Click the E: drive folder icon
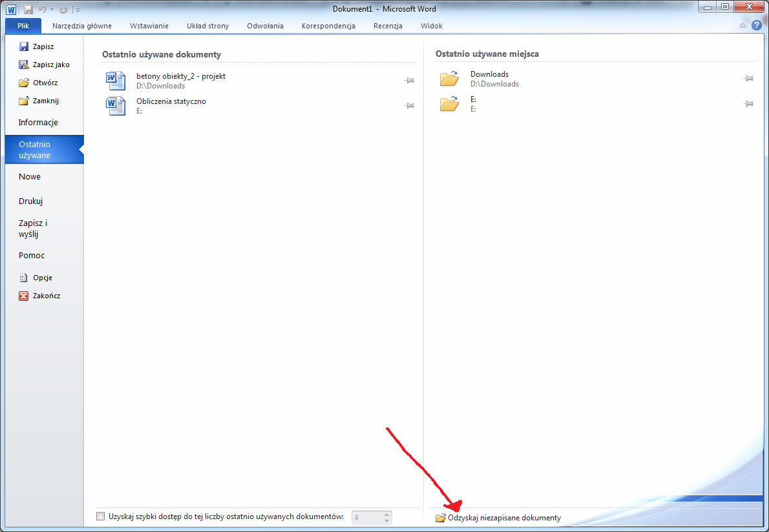Screen dimensions: 769x532 pos(449,104)
